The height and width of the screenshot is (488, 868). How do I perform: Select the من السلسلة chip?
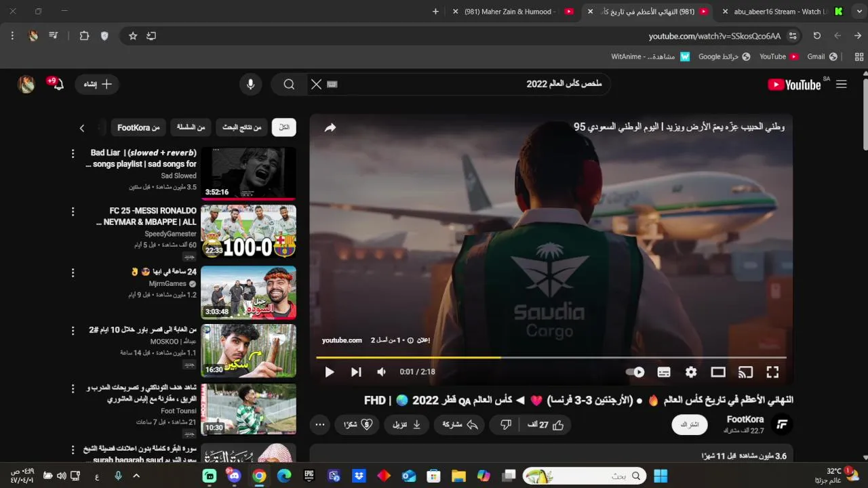191,127
